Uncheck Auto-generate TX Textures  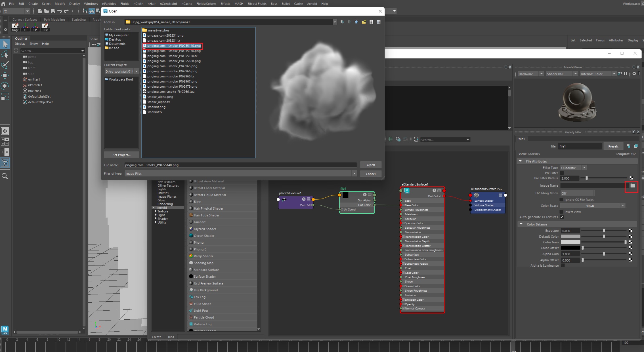point(562,217)
